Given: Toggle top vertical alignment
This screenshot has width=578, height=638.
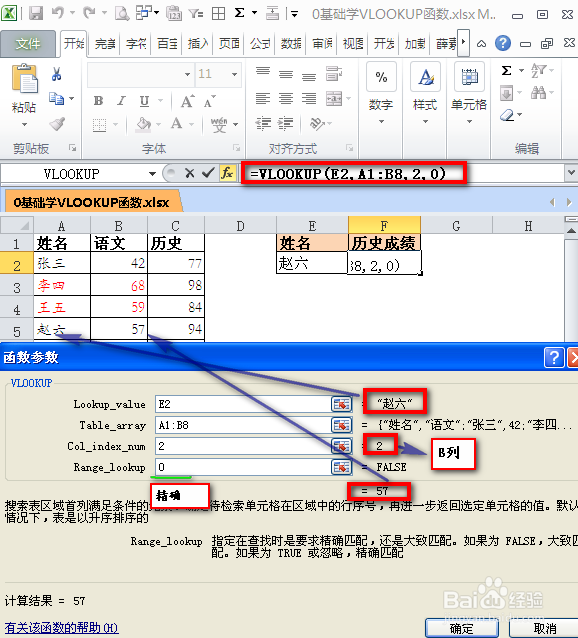Looking at the screenshot, I should click(263, 72).
